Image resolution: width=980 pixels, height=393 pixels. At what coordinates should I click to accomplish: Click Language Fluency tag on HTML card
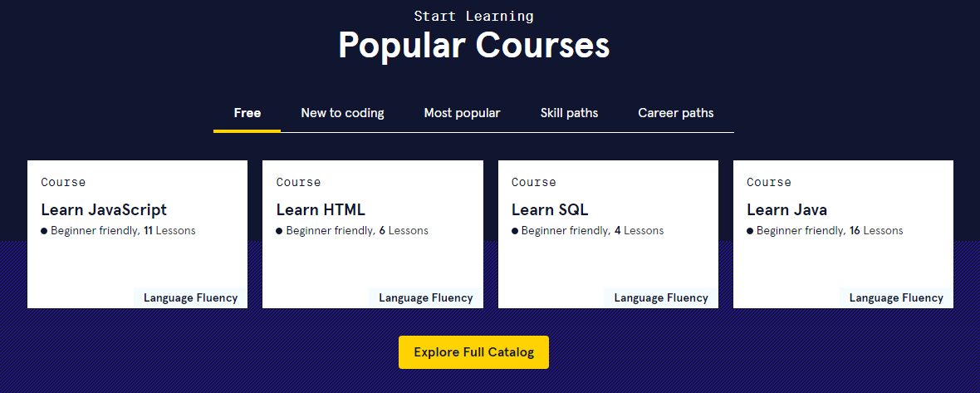[x=425, y=297]
